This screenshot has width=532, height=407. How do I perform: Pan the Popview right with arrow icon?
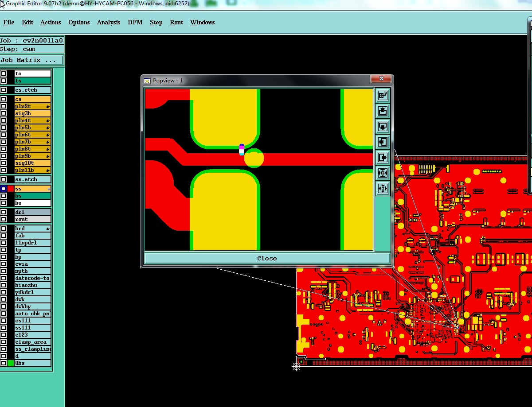383,157
